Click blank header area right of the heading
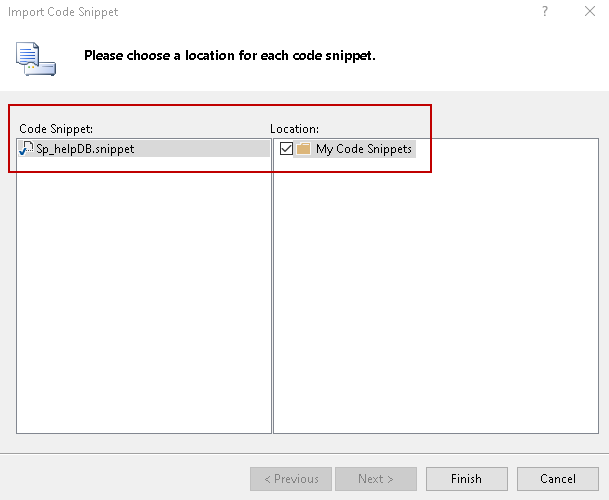 pos(490,56)
